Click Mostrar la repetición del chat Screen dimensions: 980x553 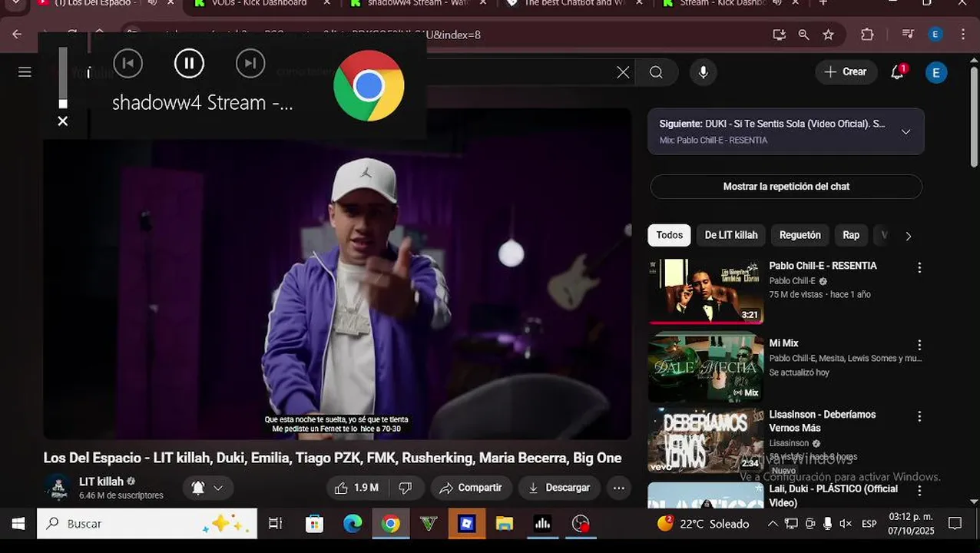pyautogui.click(x=786, y=187)
